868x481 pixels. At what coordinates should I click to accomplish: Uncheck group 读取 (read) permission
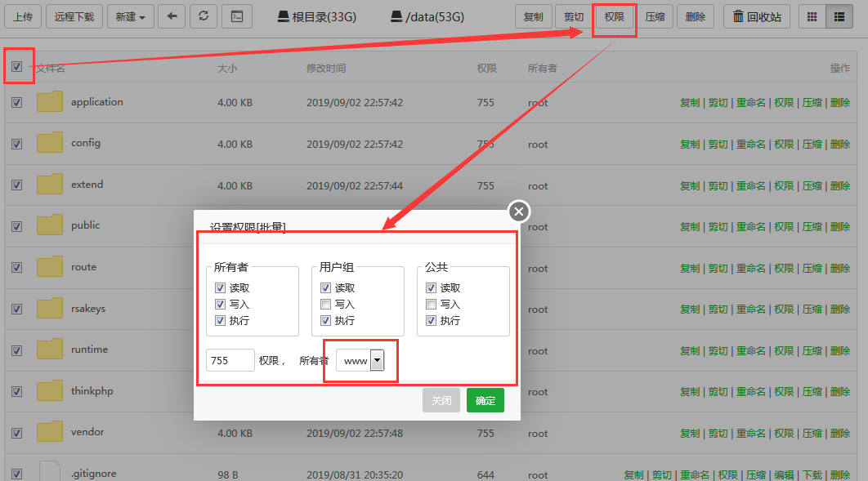(325, 287)
